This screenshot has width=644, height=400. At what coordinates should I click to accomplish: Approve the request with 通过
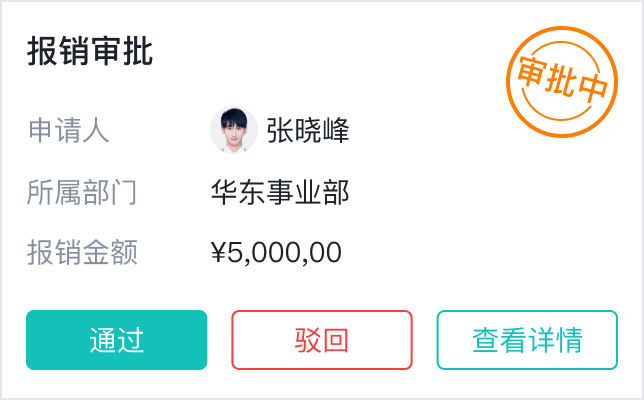(116, 340)
